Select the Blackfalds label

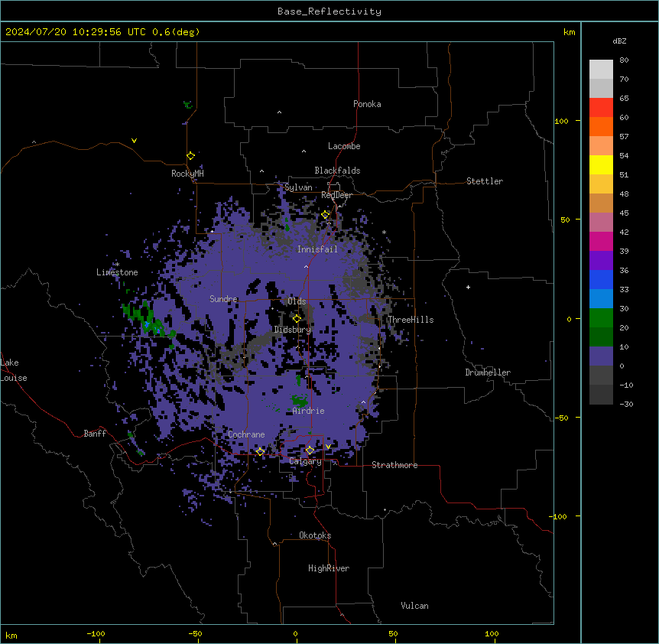click(x=337, y=171)
